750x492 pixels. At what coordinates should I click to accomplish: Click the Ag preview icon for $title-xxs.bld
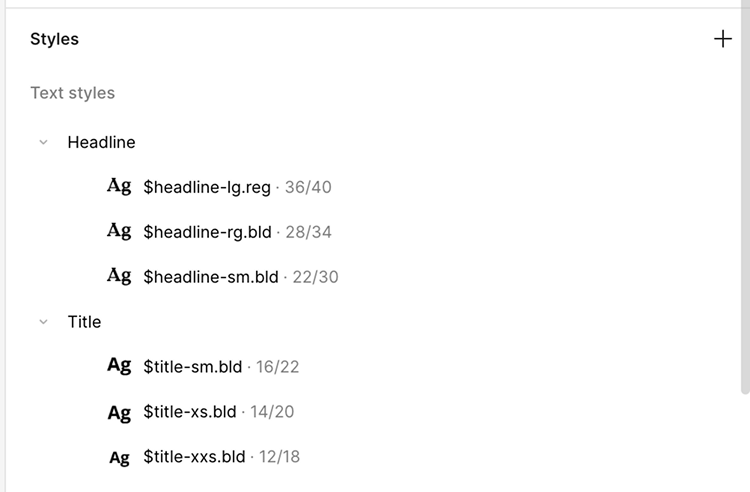click(x=119, y=457)
